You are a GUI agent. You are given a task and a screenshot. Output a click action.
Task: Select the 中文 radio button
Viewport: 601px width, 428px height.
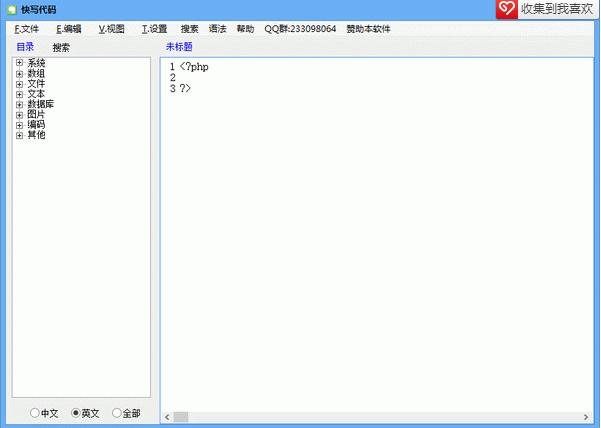point(34,413)
